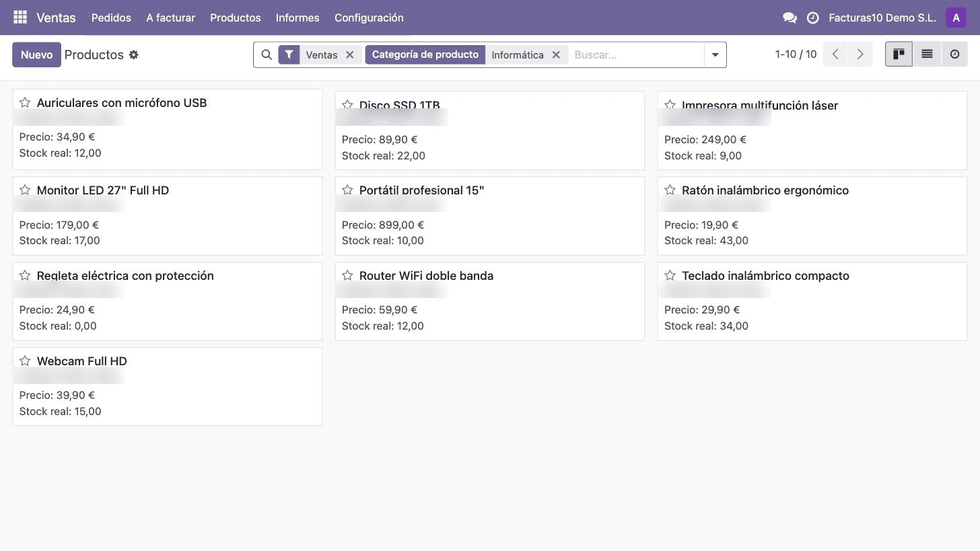This screenshot has width=980, height=551.
Task: Expand the search options dropdown arrow
Action: (x=715, y=54)
